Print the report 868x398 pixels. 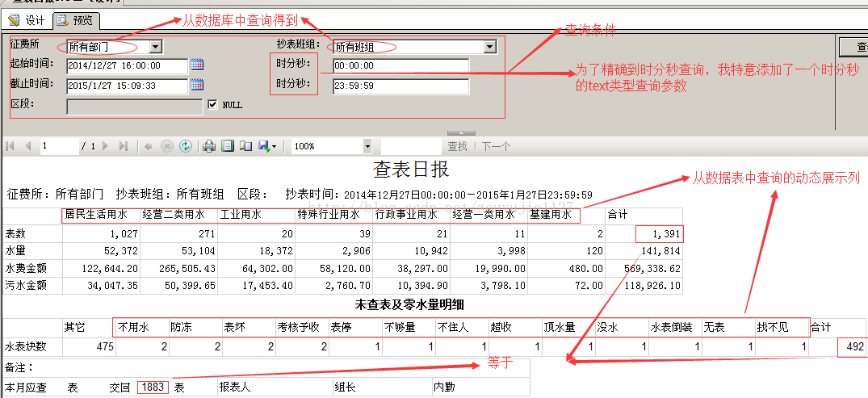click(208, 146)
